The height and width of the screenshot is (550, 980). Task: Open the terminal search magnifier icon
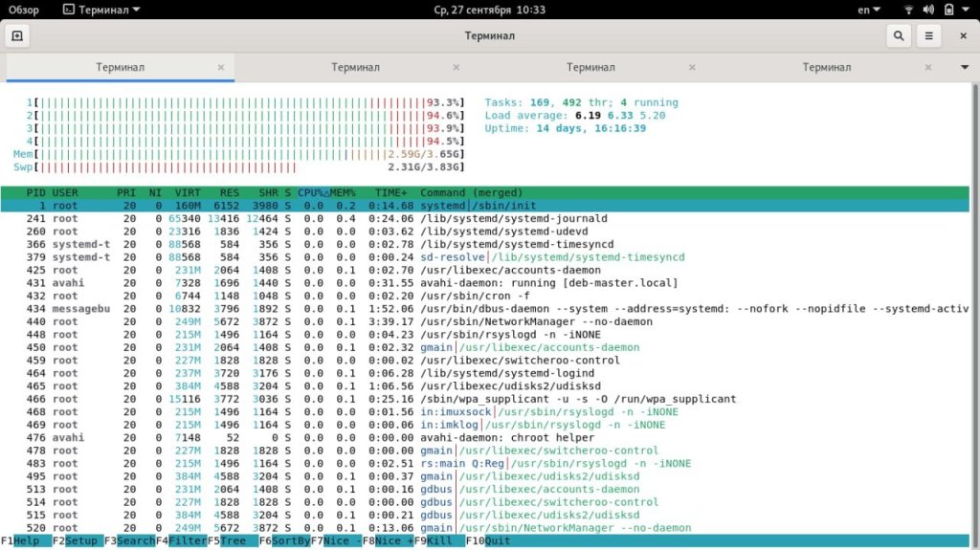tap(898, 36)
